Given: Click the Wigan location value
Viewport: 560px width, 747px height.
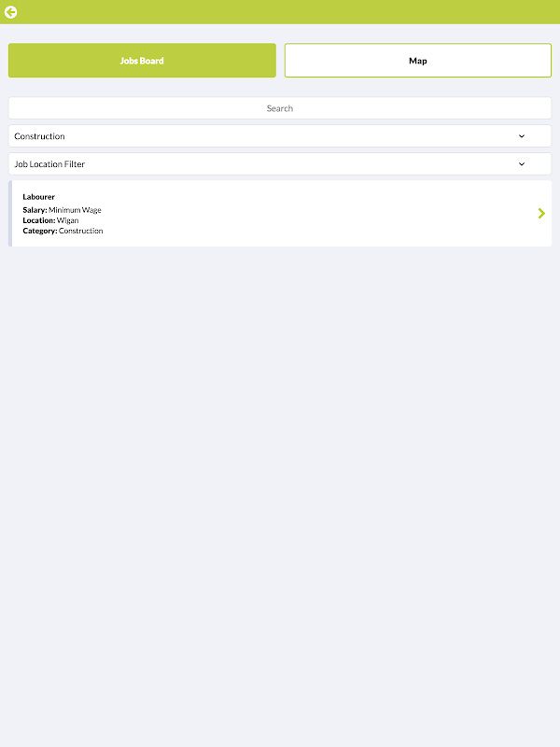Looking at the screenshot, I should pos(68,220).
